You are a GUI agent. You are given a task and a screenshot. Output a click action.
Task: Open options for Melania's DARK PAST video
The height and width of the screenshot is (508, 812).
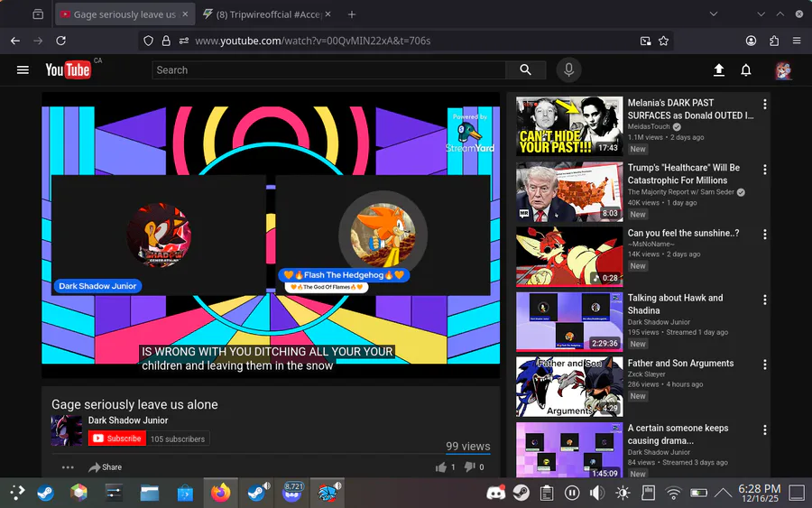(765, 104)
